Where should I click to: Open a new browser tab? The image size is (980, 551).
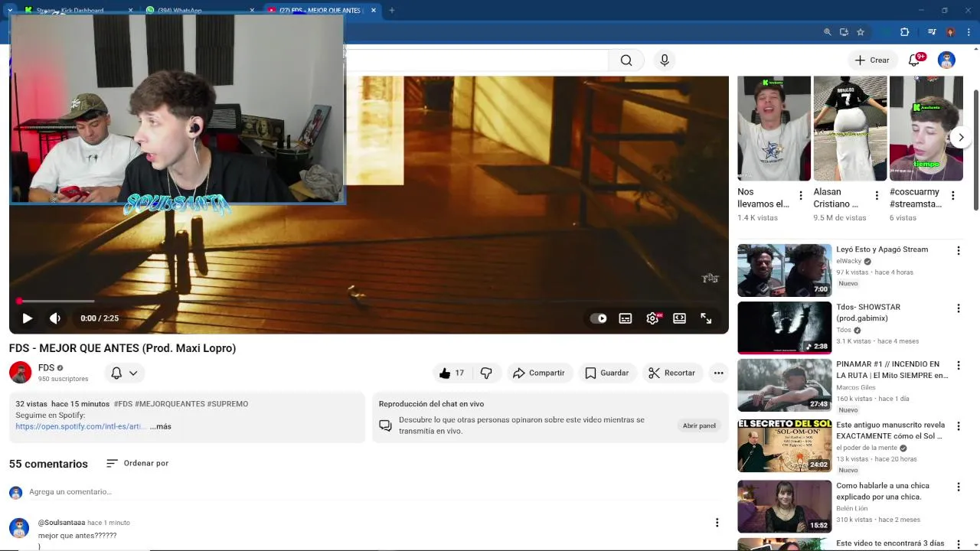point(392,10)
